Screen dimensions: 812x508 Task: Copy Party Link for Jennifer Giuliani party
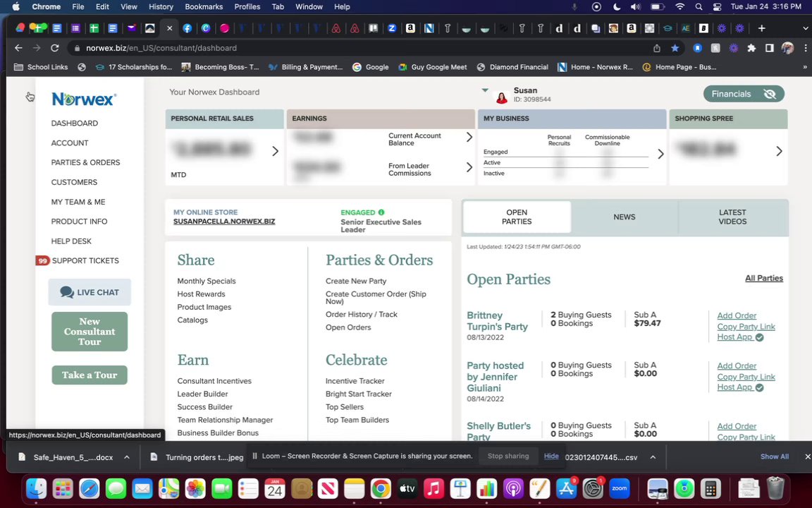[x=746, y=377]
